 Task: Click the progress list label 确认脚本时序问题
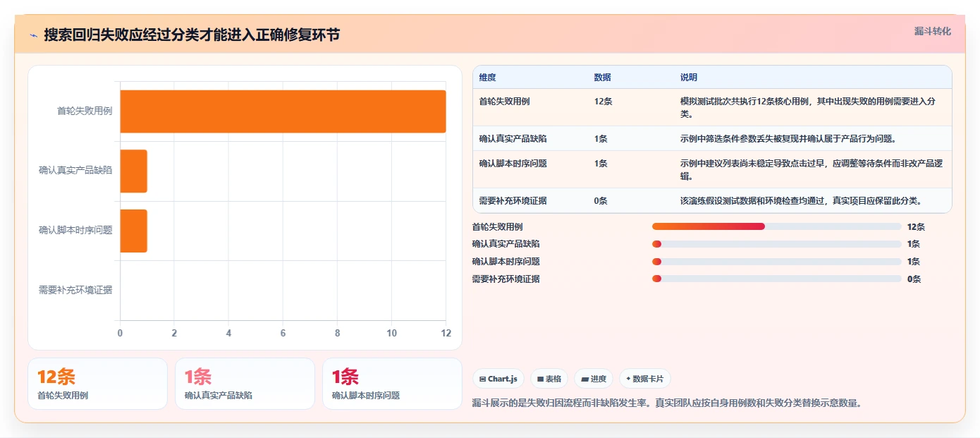tap(506, 262)
